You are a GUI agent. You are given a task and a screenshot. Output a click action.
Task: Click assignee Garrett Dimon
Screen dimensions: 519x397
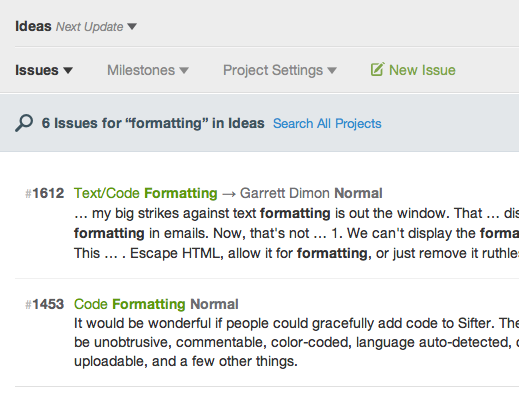285,193
